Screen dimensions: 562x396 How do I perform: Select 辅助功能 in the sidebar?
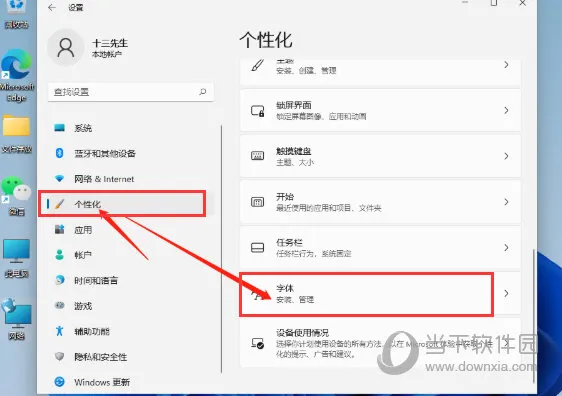130,331
